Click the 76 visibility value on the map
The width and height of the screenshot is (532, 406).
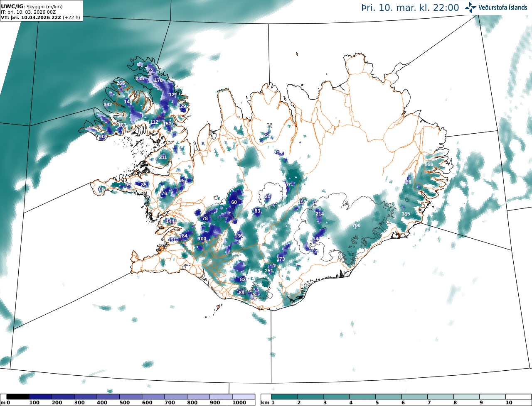(x=164, y=194)
